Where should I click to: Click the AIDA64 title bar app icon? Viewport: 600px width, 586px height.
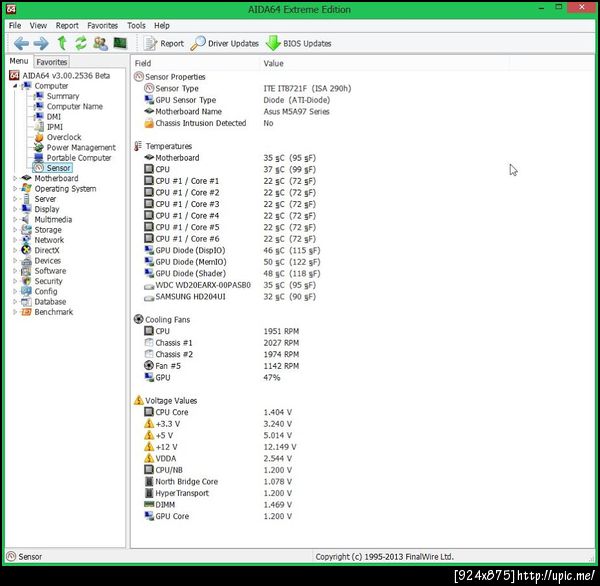pyautogui.click(x=11, y=9)
